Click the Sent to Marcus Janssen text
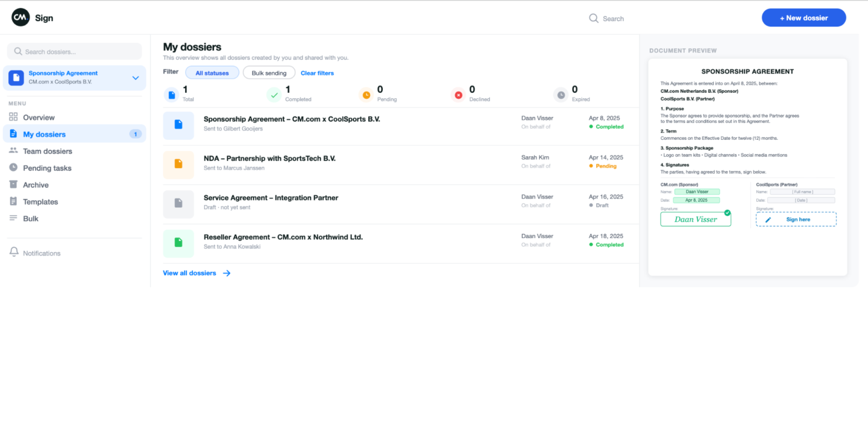868x446 pixels. click(234, 168)
